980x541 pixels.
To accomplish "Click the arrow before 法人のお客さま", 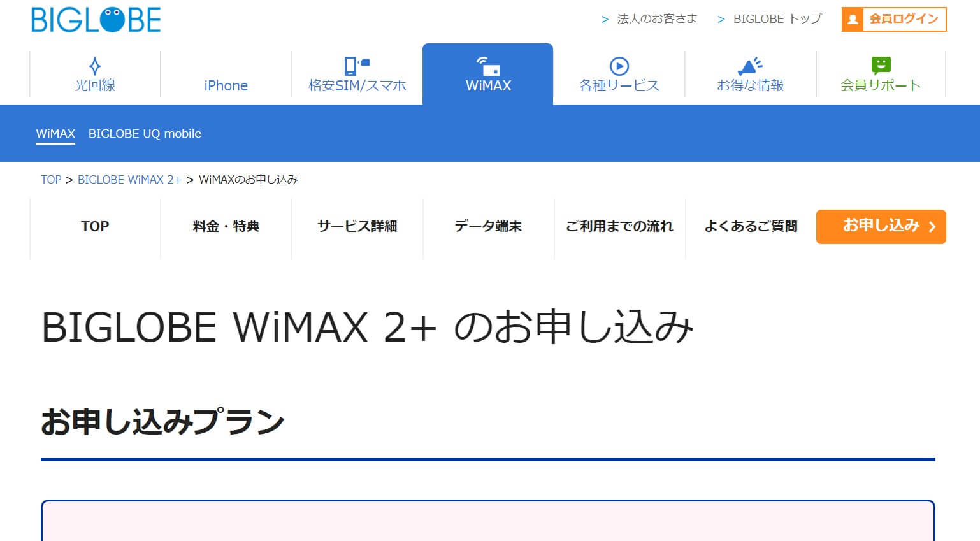I will [605, 20].
